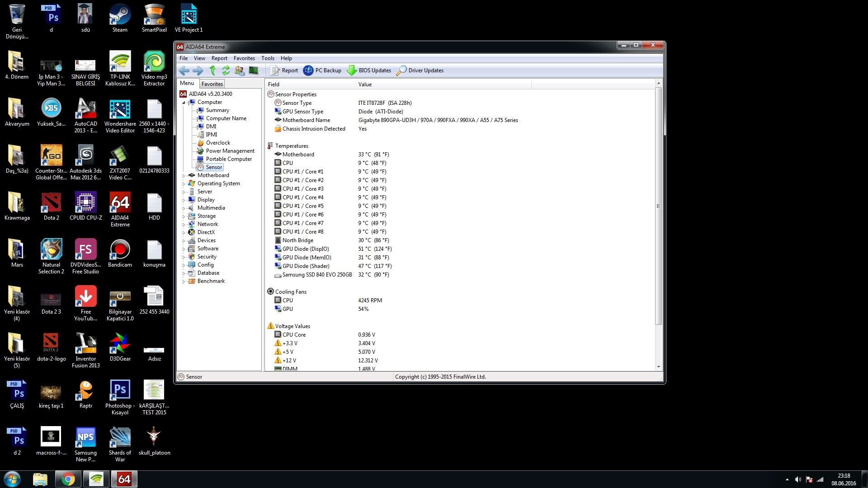The width and height of the screenshot is (868, 488).
Task: Click the Value column header
Action: point(443,84)
